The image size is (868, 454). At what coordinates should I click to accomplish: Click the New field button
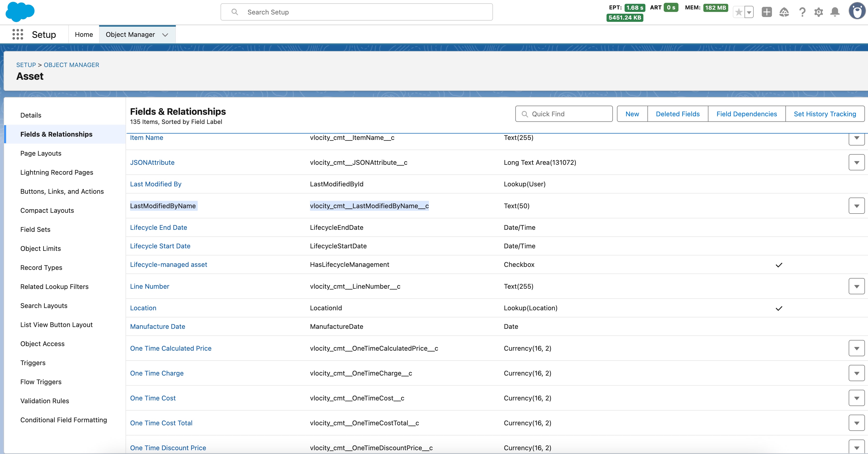click(x=632, y=114)
